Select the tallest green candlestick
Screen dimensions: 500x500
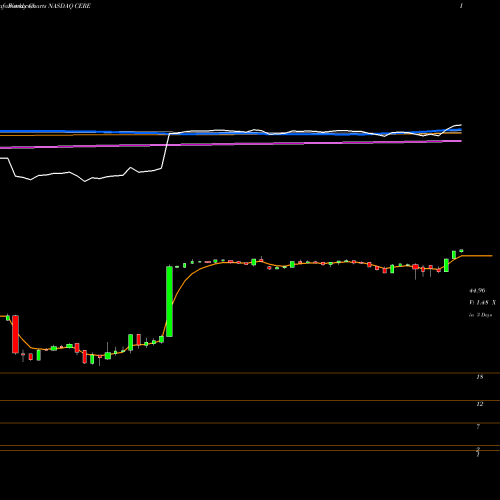(x=169, y=301)
